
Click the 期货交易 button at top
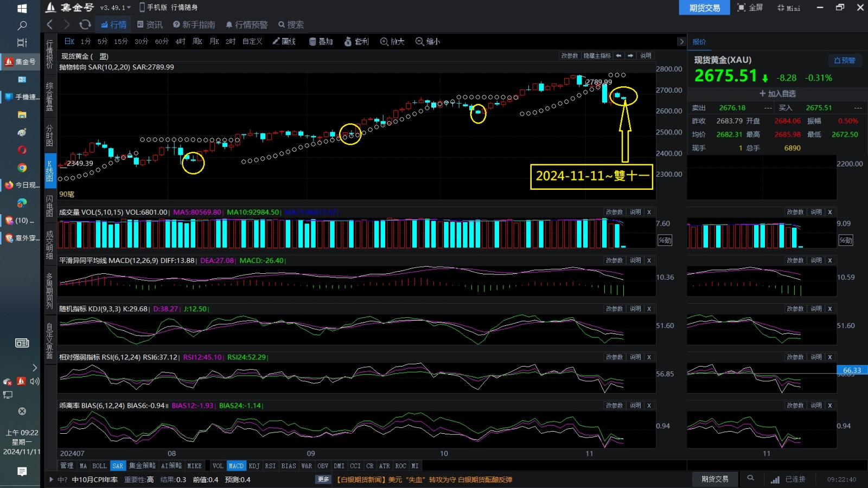[x=704, y=8]
